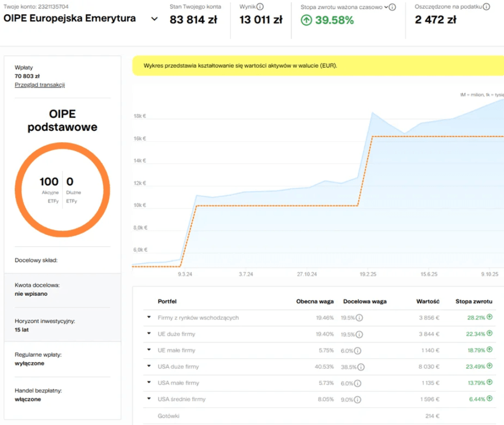Expand the USA małe firmy row
This screenshot has width=504, height=425.
[x=149, y=382]
